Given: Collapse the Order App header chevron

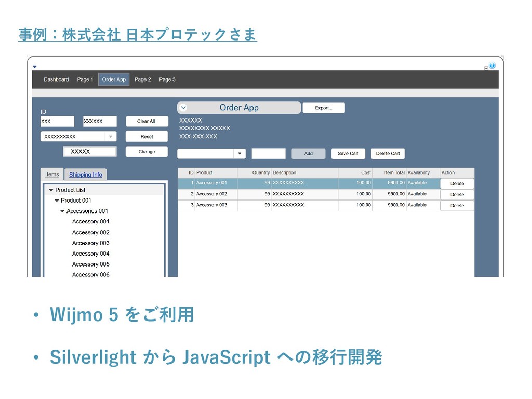Looking at the screenshot, I should click(183, 108).
